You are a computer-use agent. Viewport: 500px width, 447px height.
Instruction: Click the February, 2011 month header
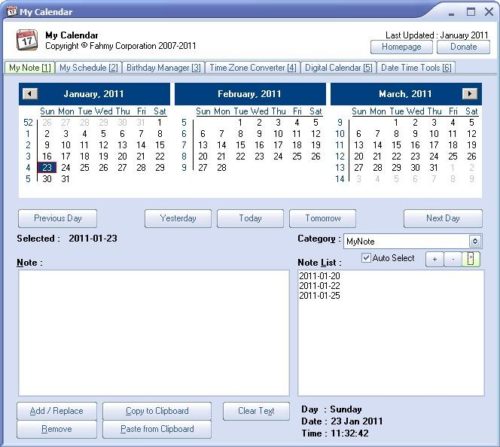249,94
